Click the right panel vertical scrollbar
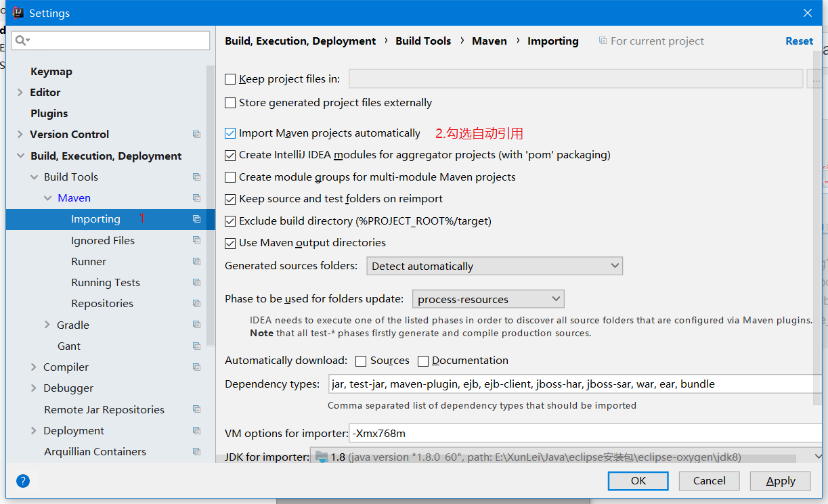Screen dimensions: 828x504 click(x=818, y=228)
